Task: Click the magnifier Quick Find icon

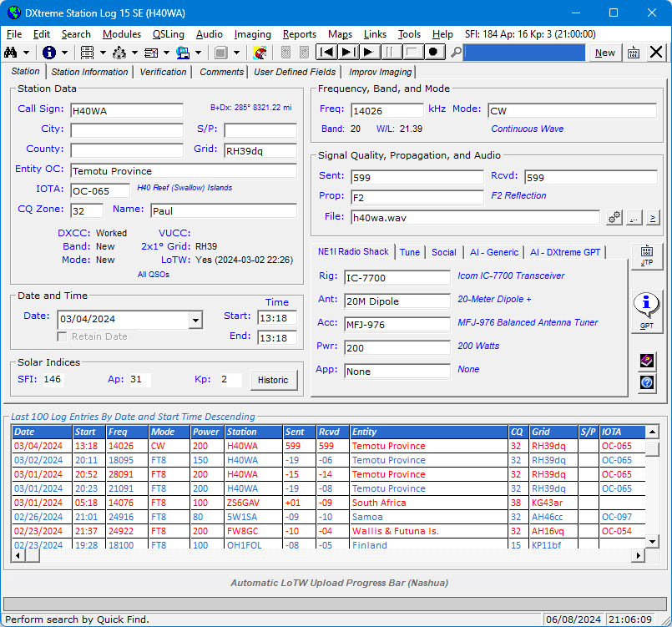Action: [x=457, y=53]
